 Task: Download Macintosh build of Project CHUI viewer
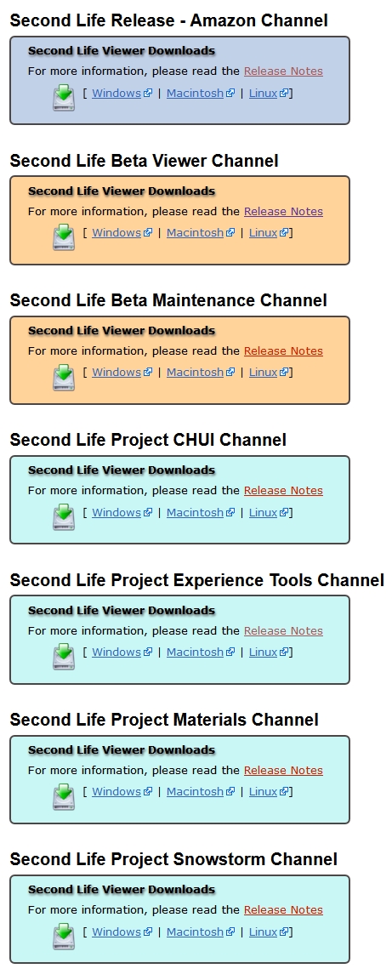195,512
